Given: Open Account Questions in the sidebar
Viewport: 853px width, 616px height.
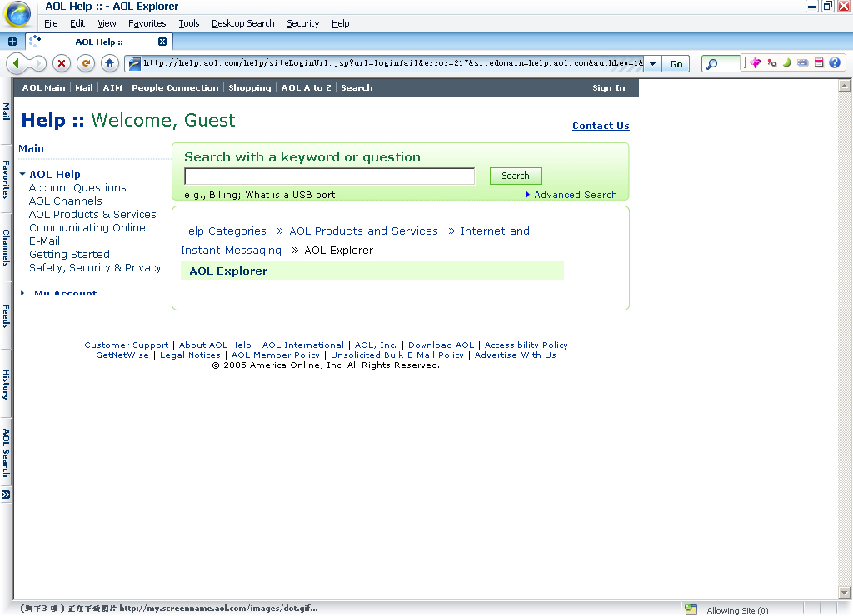Looking at the screenshot, I should point(77,187).
